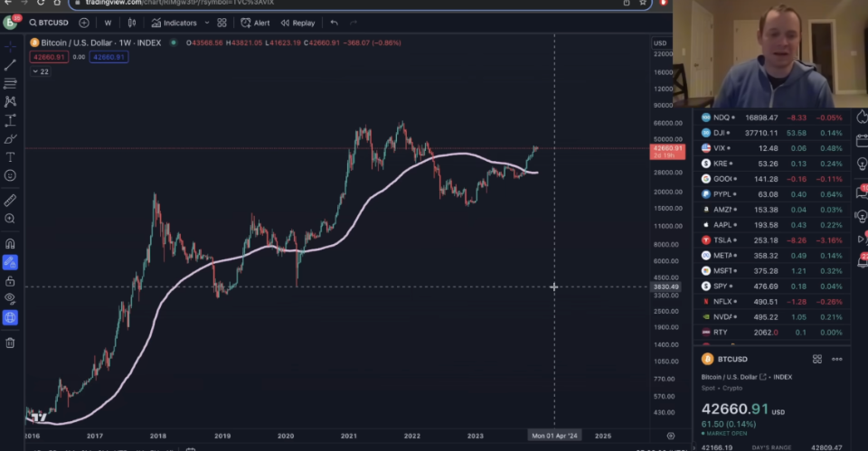Activate the zoom in tool

tap(10, 219)
